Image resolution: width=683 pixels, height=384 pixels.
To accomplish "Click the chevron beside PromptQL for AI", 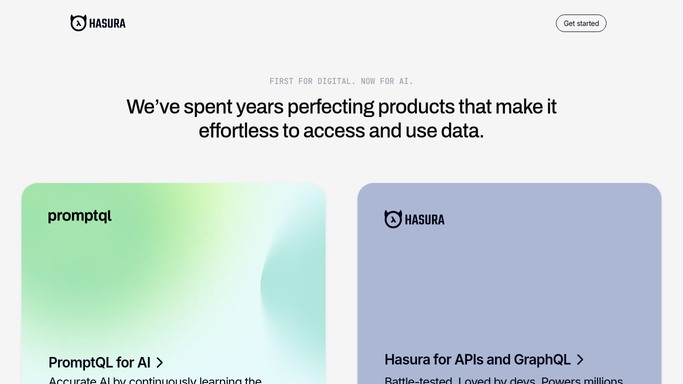I will (x=159, y=363).
